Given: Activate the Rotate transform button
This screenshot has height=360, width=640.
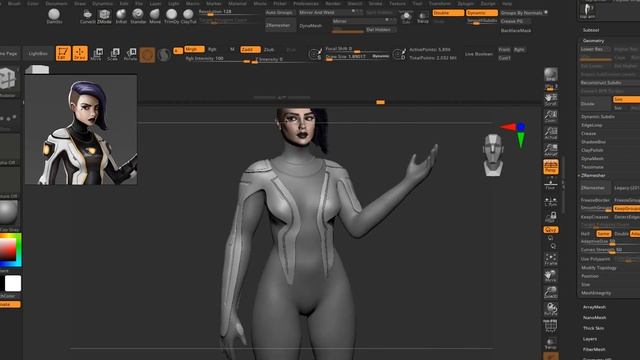Looking at the screenshot, I should click(x=130, y=54).
